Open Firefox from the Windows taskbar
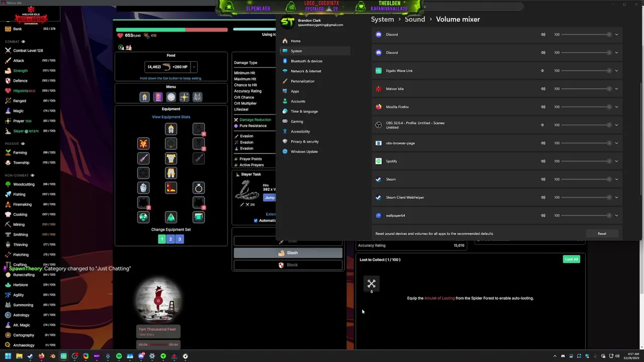Screen dimensions: 644x362 tap(41, 356)
